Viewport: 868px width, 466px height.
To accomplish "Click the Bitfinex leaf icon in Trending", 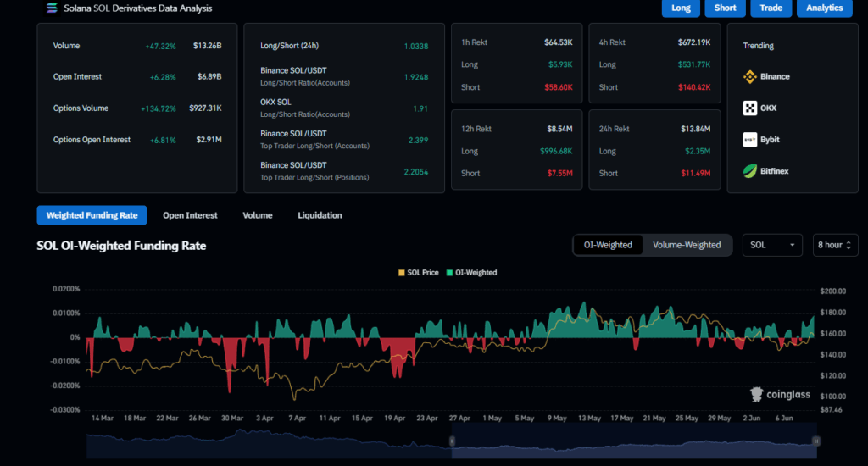I will click(x=749, y=170).
